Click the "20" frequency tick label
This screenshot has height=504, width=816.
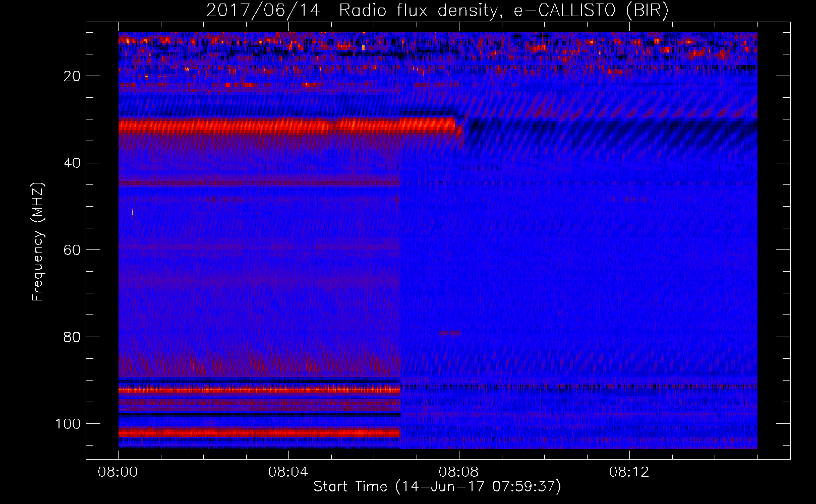[73, 76]
